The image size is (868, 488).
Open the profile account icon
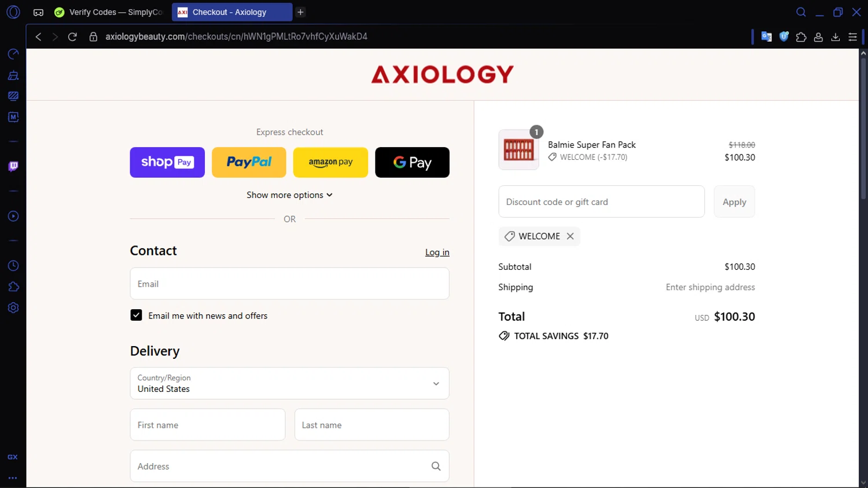(818, 36)
